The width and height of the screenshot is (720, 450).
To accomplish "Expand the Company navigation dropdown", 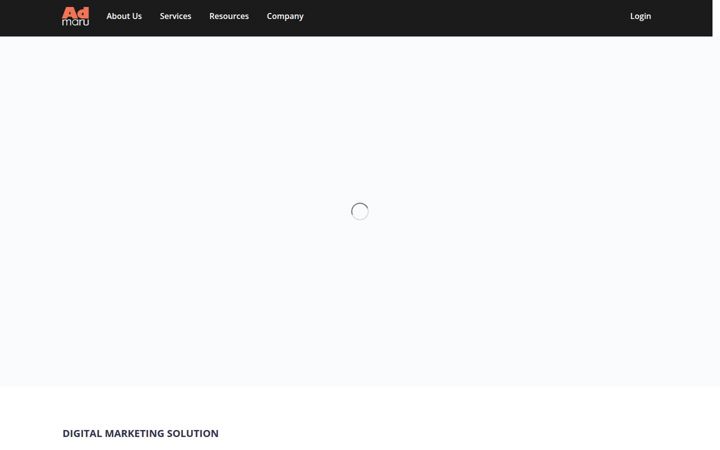I will click(x=285, y=16).
